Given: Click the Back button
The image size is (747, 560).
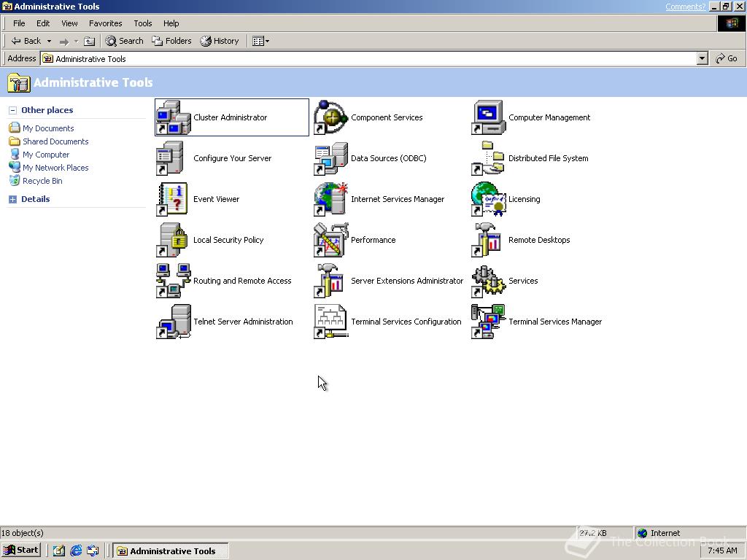Looking at the screenshot, I should (26, 41).
